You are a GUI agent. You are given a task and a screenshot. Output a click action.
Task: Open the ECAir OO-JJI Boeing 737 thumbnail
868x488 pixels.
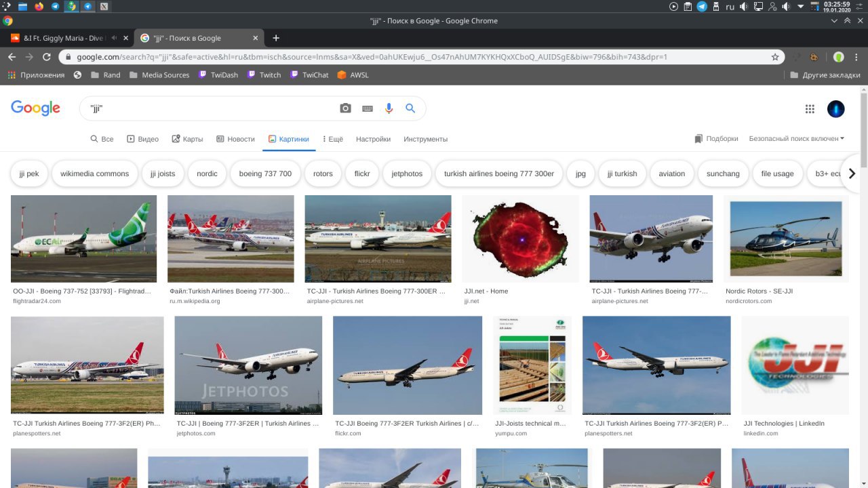(x=83, y=239)
